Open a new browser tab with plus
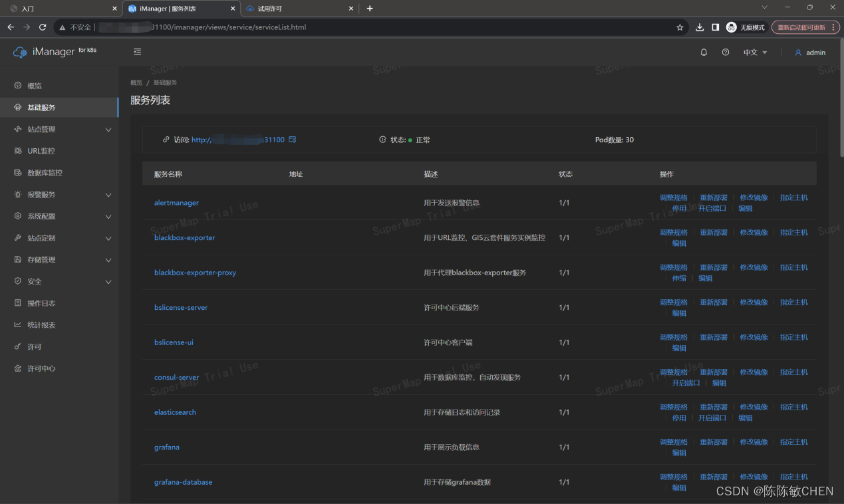844x504 pixels. 370,9
